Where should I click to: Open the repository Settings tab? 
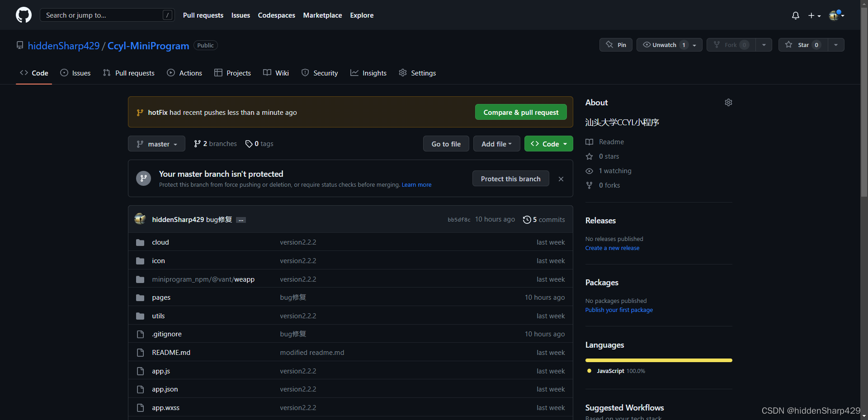coord(417,73)
